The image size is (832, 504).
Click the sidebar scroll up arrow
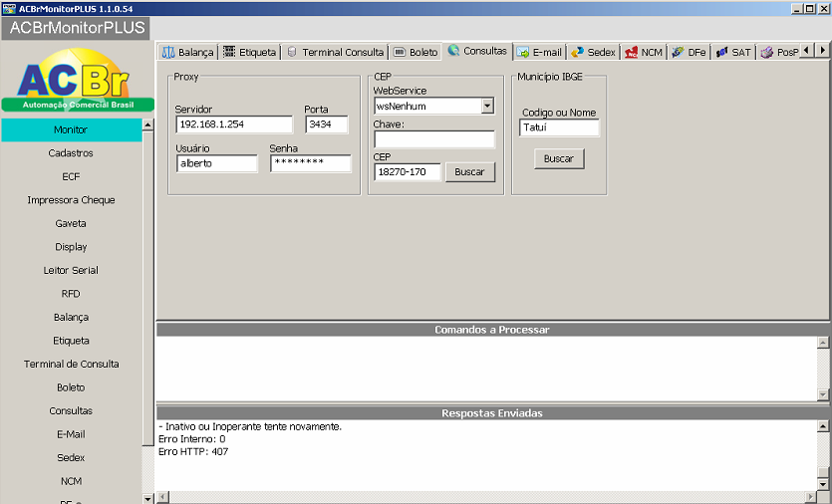[x=148, y=125]
